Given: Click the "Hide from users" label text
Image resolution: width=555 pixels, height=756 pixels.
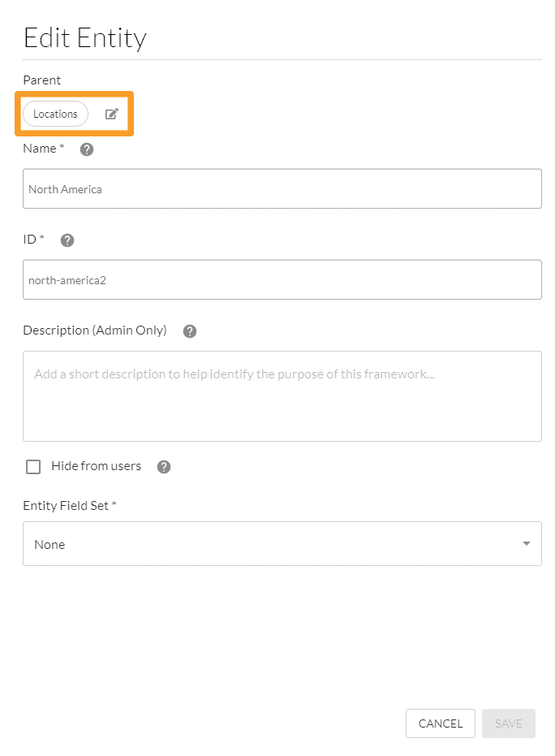Looking at the screenshot, I should click(x=96, y=466).
